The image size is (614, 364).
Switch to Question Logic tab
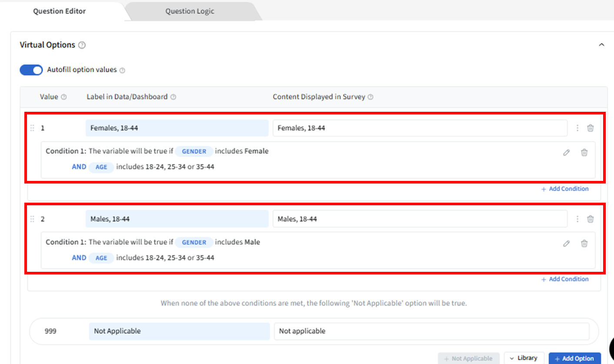pos(190,11)
